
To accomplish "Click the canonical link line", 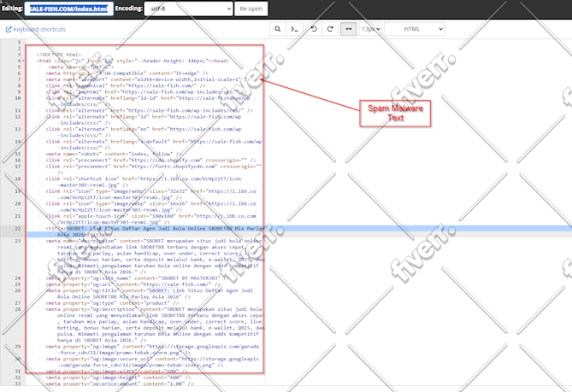I will click(126, 85).
